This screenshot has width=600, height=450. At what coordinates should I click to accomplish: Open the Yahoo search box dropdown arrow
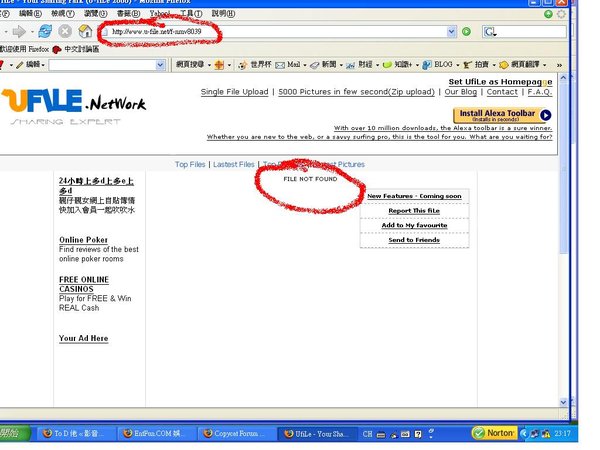coord(160,65)
